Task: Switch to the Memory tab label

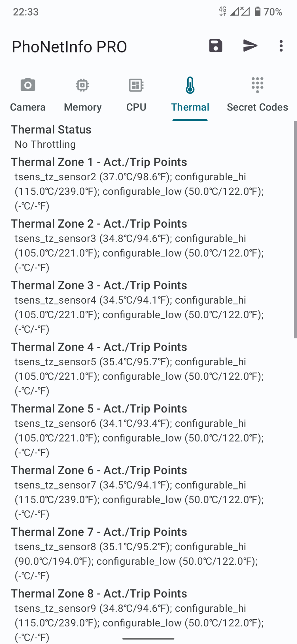Action: pos(83,107)
